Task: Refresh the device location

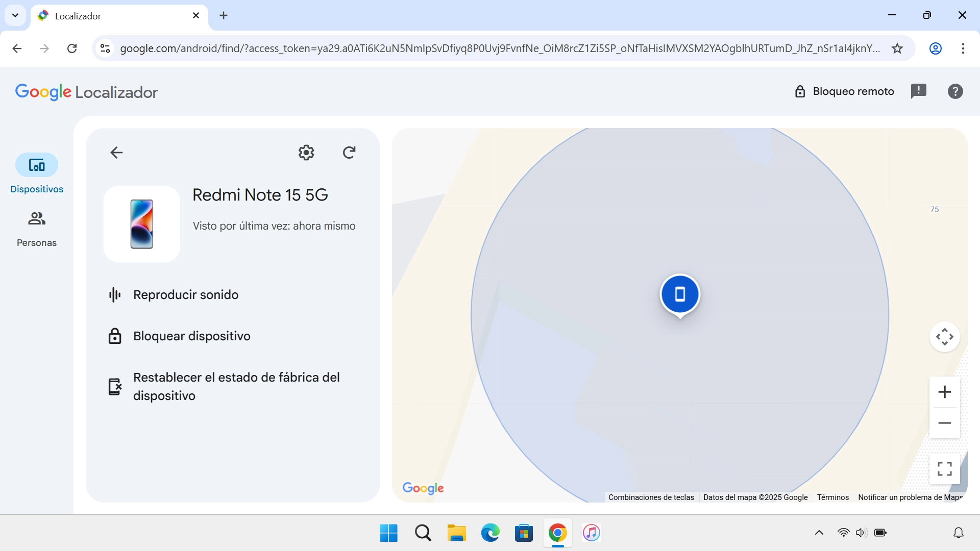Action: [349, 152]
